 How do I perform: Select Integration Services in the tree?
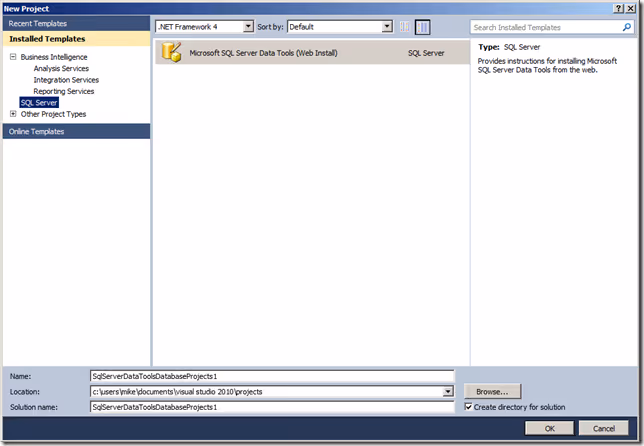66,80
